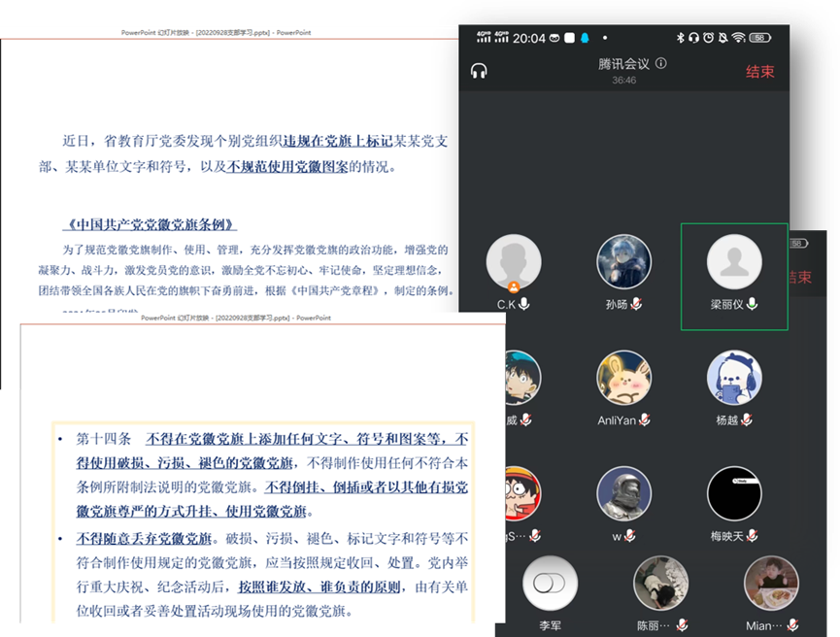840x637 pixels.
Task: Click the headphone audio icon in meeting header
Action: (x=478, y=71)
